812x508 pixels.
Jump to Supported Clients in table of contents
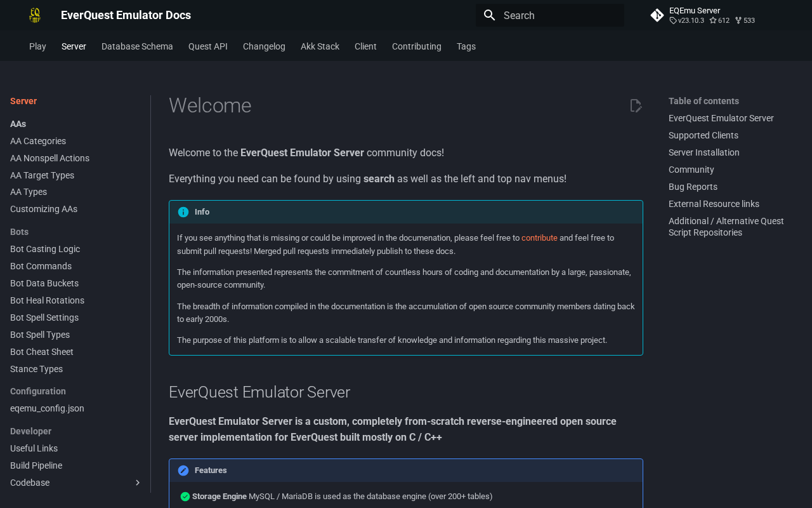pyautogui.click(x=703, y=135)
